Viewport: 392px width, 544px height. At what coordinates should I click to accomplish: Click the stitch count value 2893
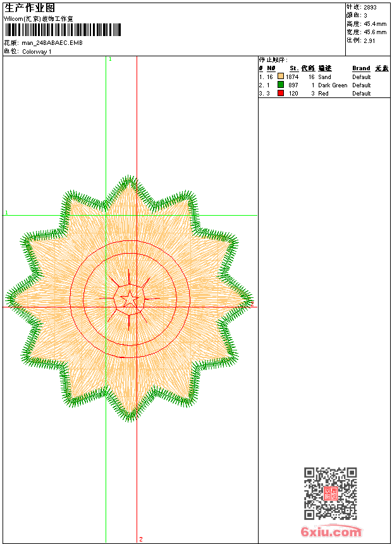click(370, 8)
